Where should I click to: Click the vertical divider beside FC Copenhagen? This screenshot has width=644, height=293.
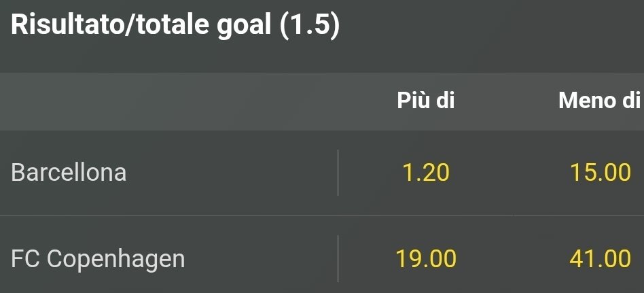tap(338, 258)
